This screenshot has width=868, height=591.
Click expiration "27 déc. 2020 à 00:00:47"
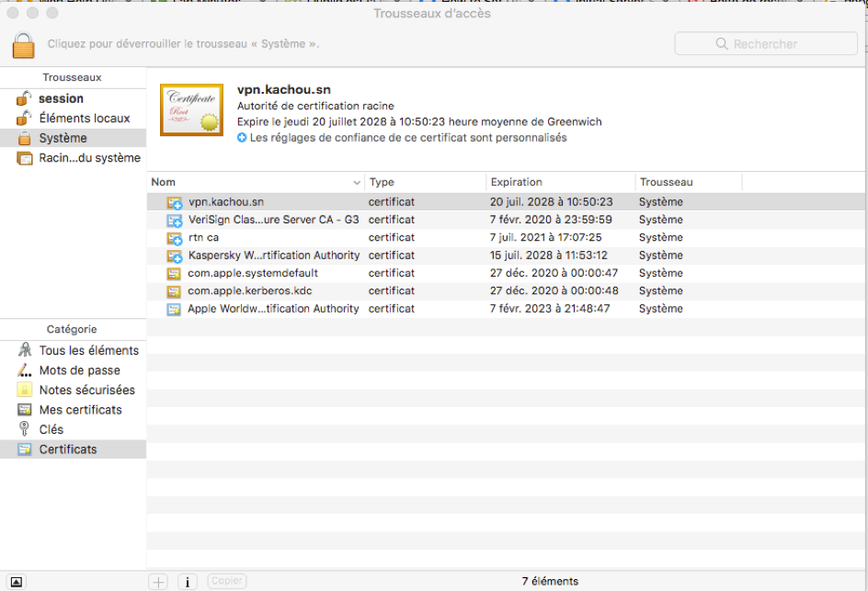[554, 273]
